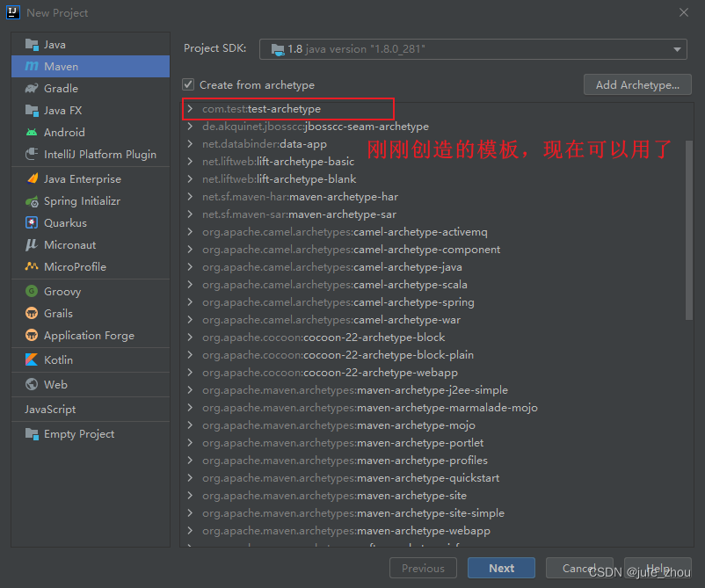Viewport: 705px width, 588px height.
Task: Select maven-archetype-j2ee-simple row
Action: coord(436,389)
